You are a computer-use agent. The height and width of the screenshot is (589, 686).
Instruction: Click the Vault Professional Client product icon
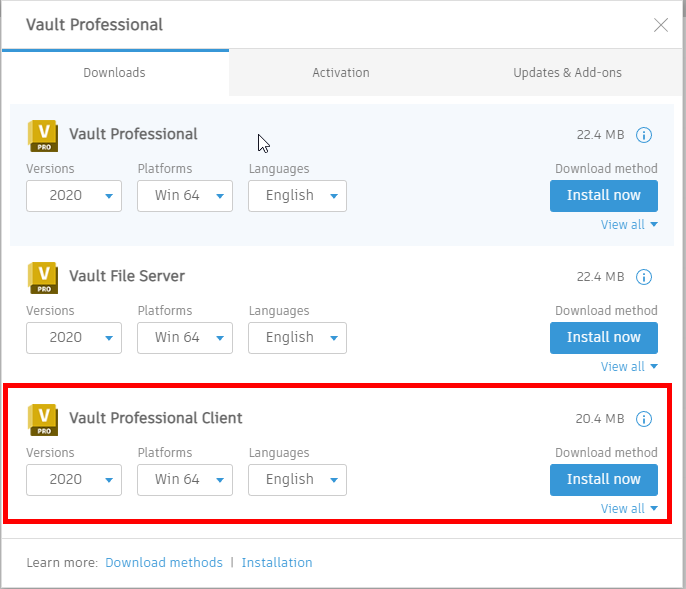(43, 420)
